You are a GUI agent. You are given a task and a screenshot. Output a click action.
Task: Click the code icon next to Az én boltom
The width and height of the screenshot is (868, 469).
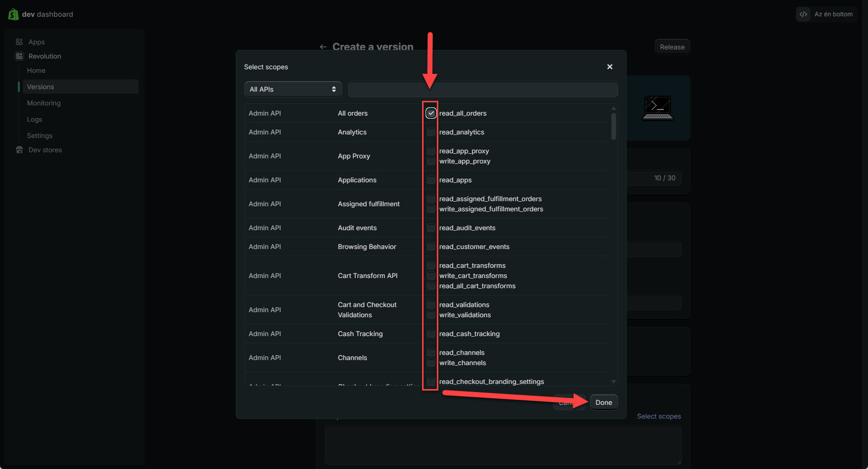(803, 14)
